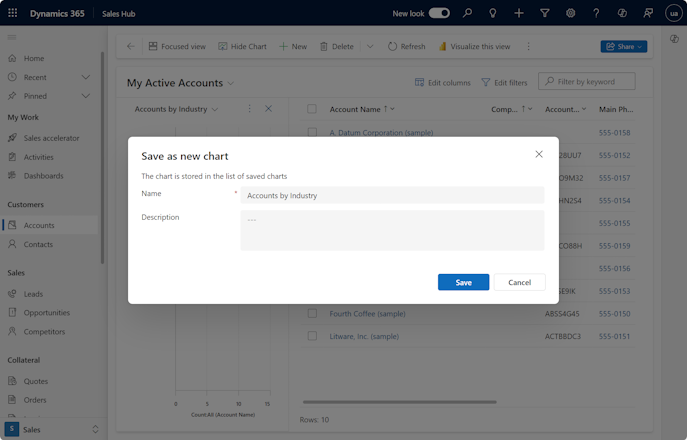The image size is (687, 440).
Task: Collapse the site map hamburger menu
Action: point(12,37)
